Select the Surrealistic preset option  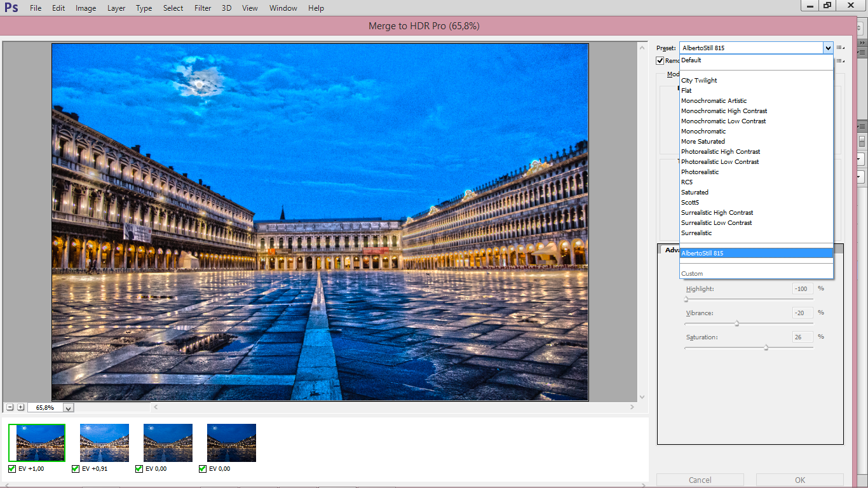696,233
